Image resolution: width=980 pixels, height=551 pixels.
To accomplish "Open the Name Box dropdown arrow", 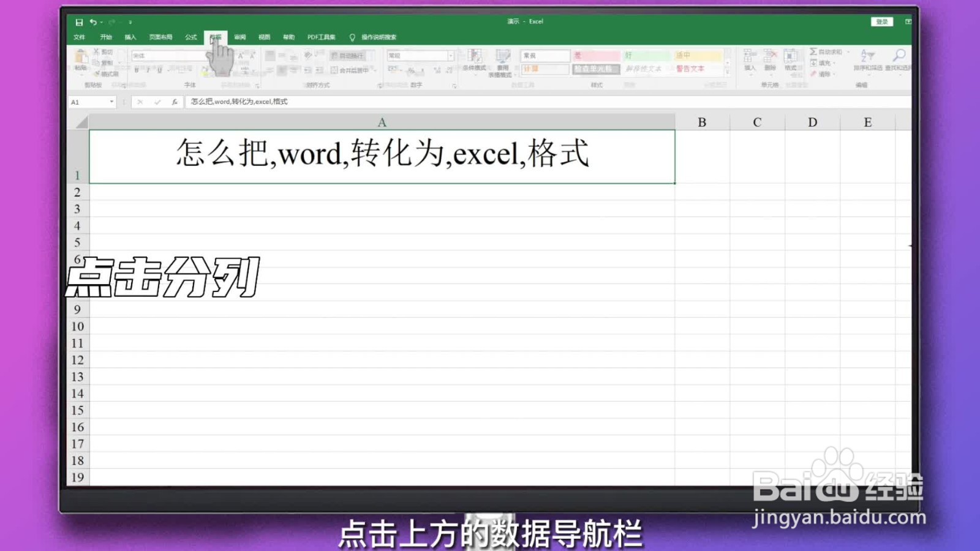I will [x=111, y=102].
